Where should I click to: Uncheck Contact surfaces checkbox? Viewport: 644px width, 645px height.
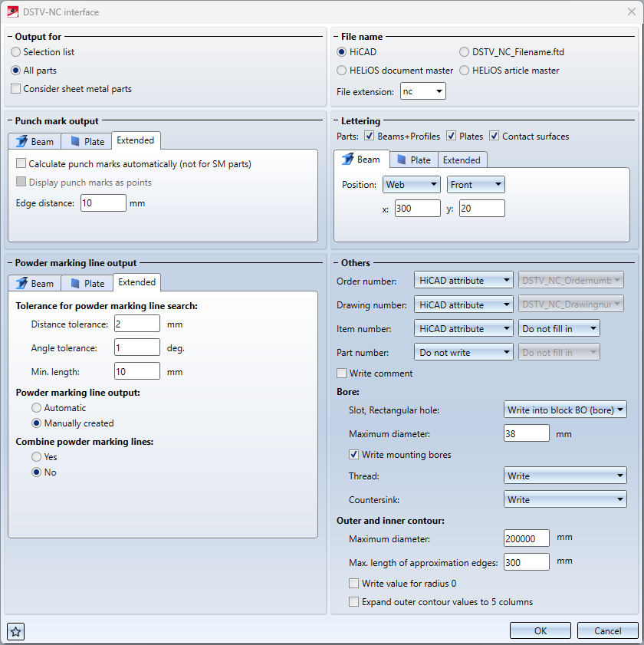pos(494,136)
